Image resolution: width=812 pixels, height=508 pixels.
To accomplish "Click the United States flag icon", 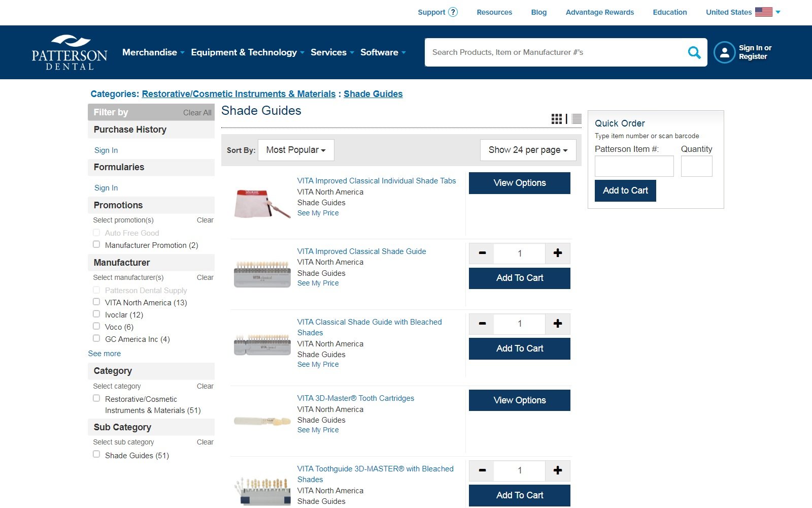I will tap(763, 12).
